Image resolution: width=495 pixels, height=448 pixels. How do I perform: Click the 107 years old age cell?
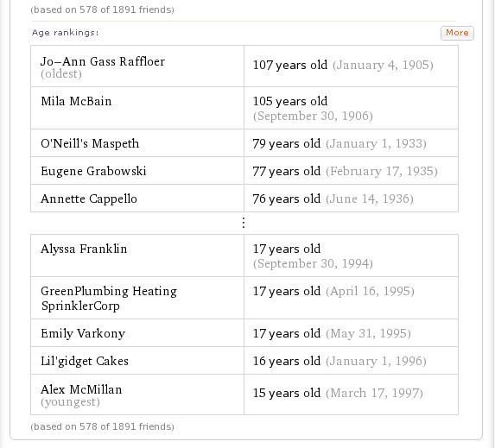point(351,66)
